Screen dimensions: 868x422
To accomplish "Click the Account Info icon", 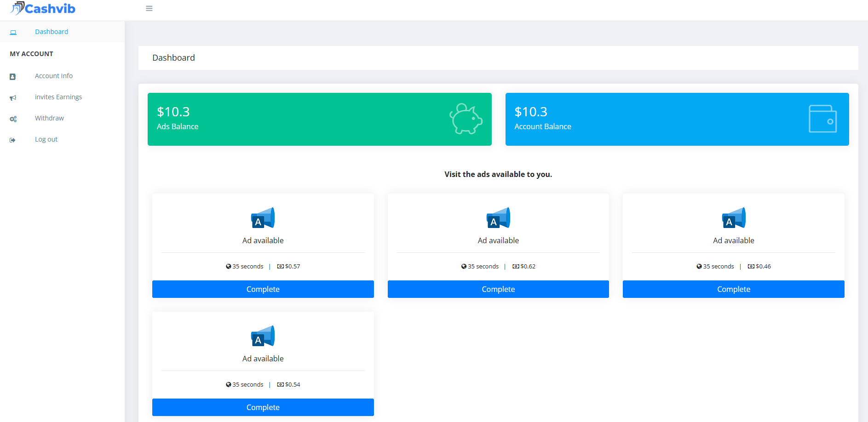I will pyautogui.click(x=13, y=77).
